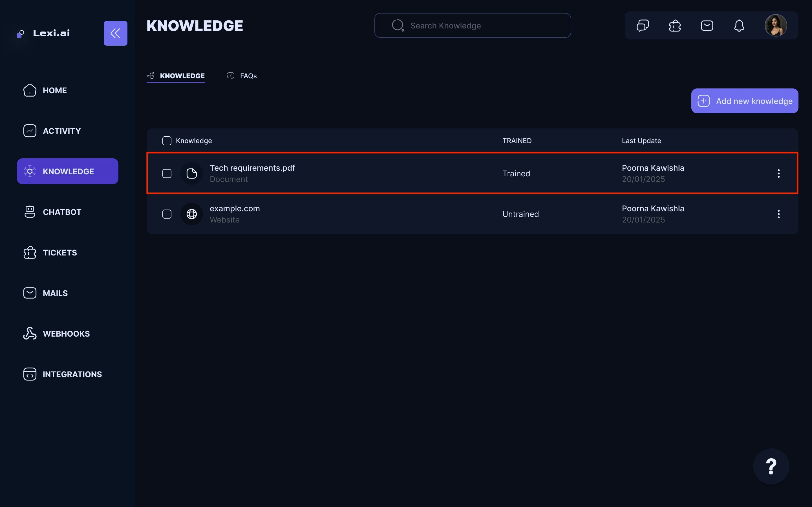This screenshot has width=812, height=507.
Task: Click globe icon for example.com
Action: [x=192, y=214]
